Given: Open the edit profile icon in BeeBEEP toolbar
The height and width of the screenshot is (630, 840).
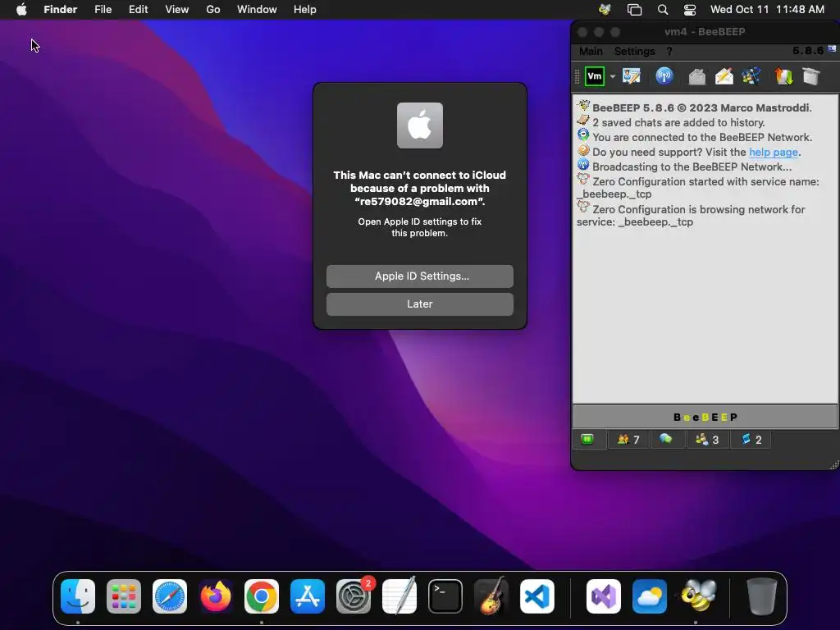Looking at the screenshot, I should (632, 76).
